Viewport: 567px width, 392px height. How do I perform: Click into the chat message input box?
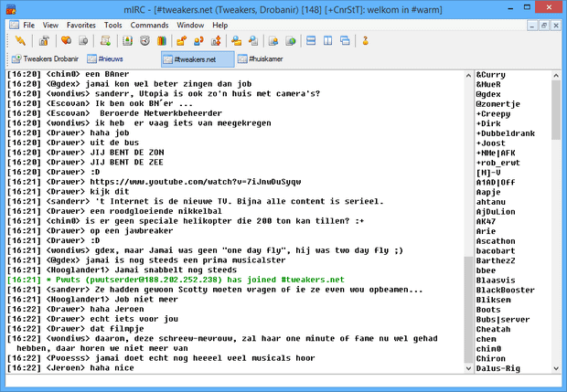pyautogui.click(x=283, y=380)
